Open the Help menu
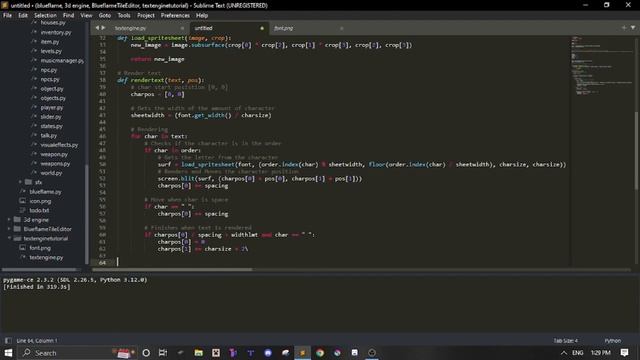This screenshot has height=360, width=640. click(202, 16)
